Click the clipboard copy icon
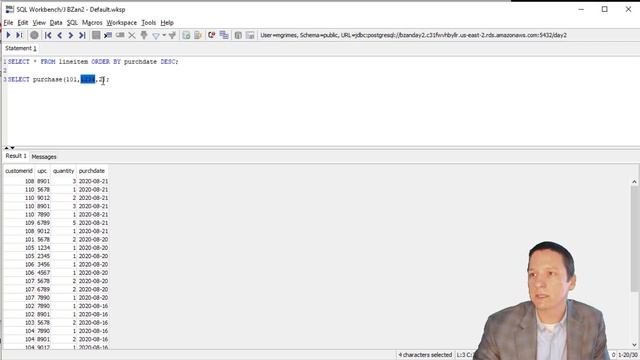 pos(198,36)
